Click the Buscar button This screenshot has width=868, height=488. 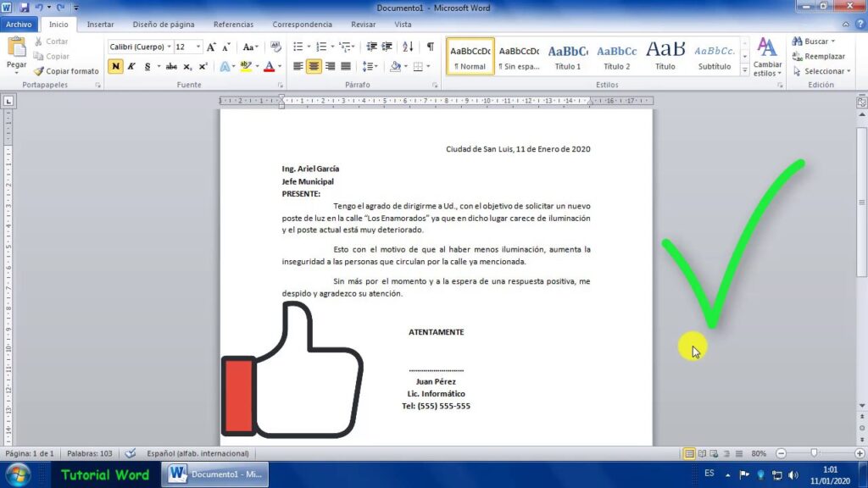point(813,42)
